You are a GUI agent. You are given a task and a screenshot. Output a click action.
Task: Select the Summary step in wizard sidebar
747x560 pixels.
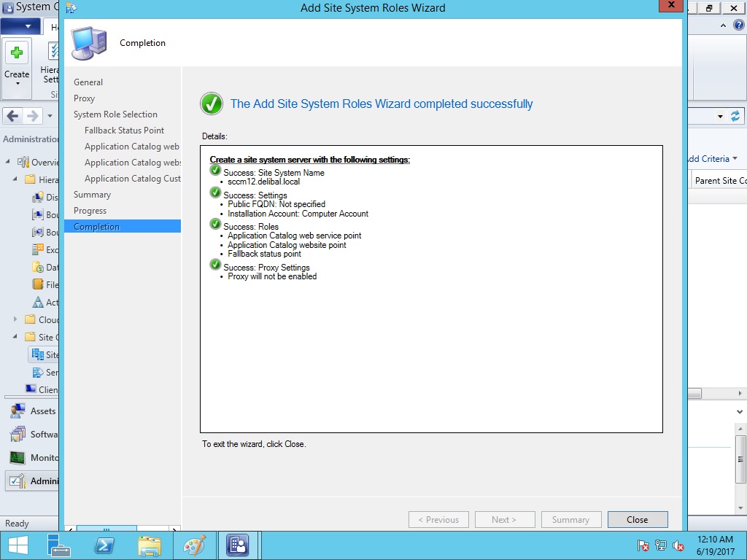(92, 195)
